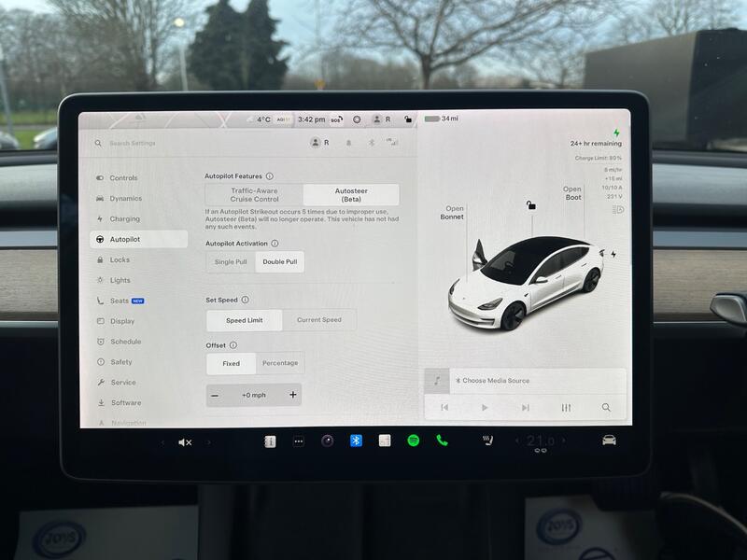Viewport: 747px width, 560px height.
Task: Open the media equalizer settings
Action: 566,408
